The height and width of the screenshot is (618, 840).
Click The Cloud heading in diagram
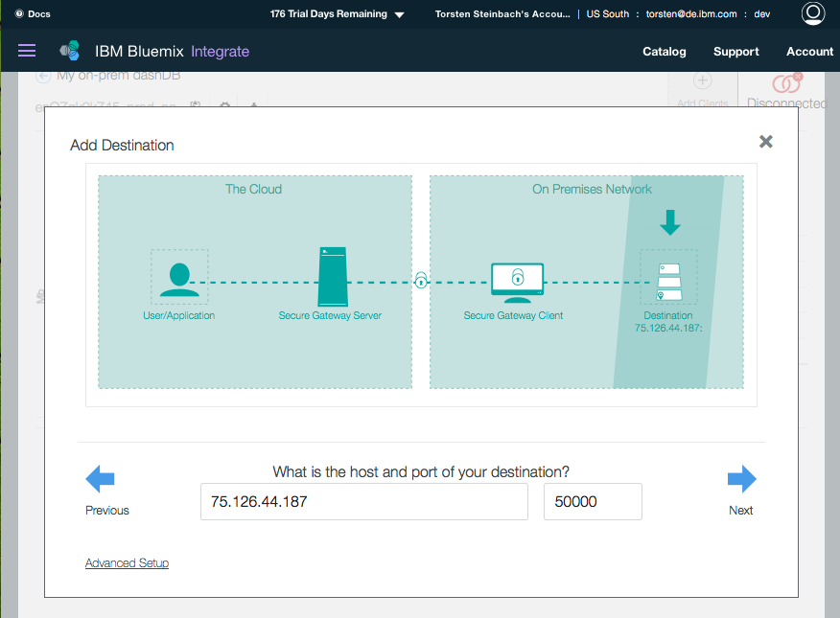(x=253, y=189)
